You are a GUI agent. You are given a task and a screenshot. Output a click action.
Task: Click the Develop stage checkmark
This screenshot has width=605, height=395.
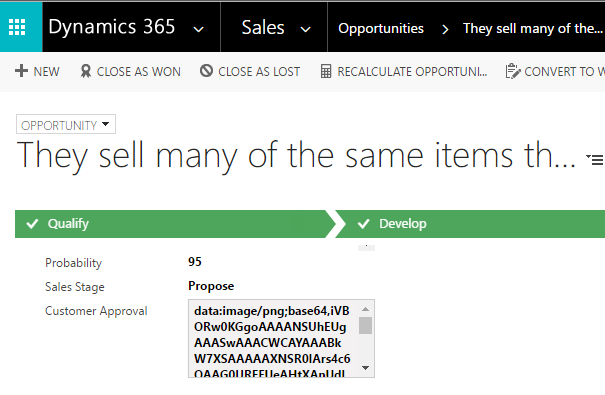(x=363, y=224)
